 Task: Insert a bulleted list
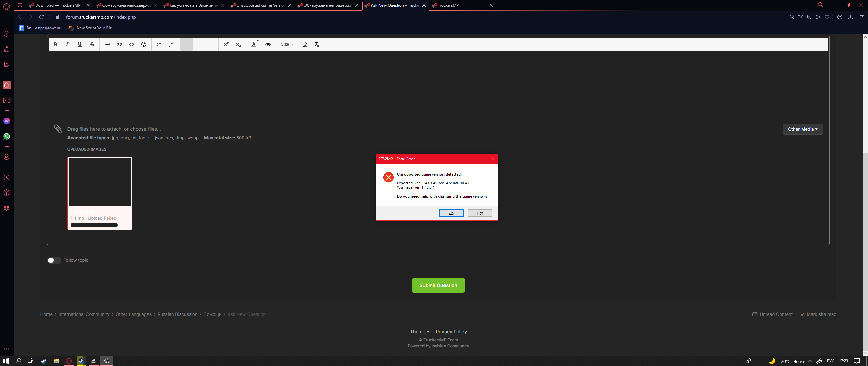pyautogui.click(x=159, y=44)
